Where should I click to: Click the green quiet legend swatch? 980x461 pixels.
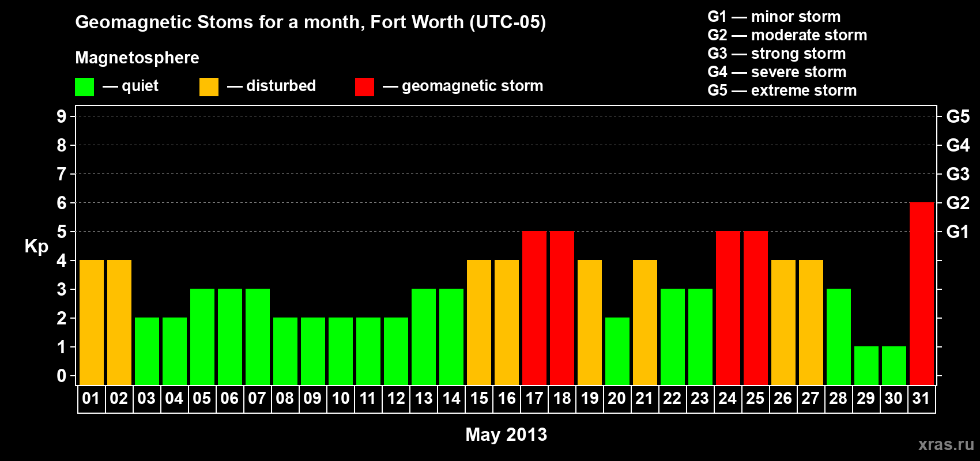84,87
